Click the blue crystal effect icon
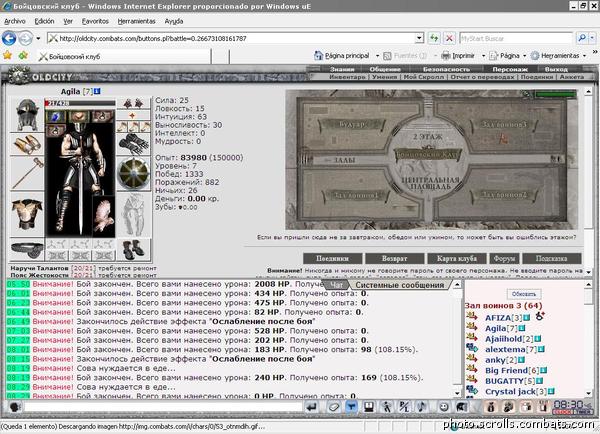 56,117
